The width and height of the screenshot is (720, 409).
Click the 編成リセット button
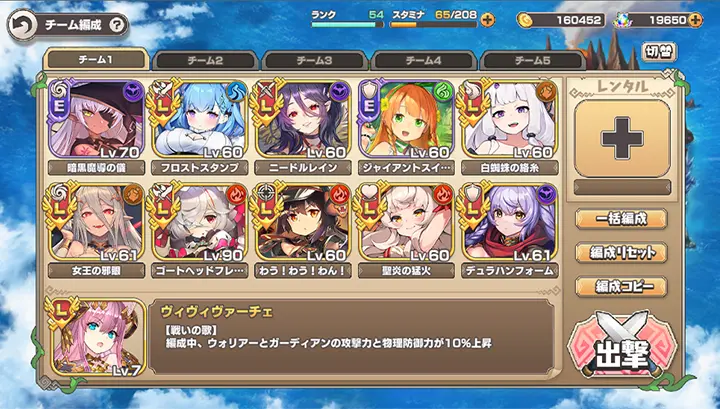coord(621,252)
